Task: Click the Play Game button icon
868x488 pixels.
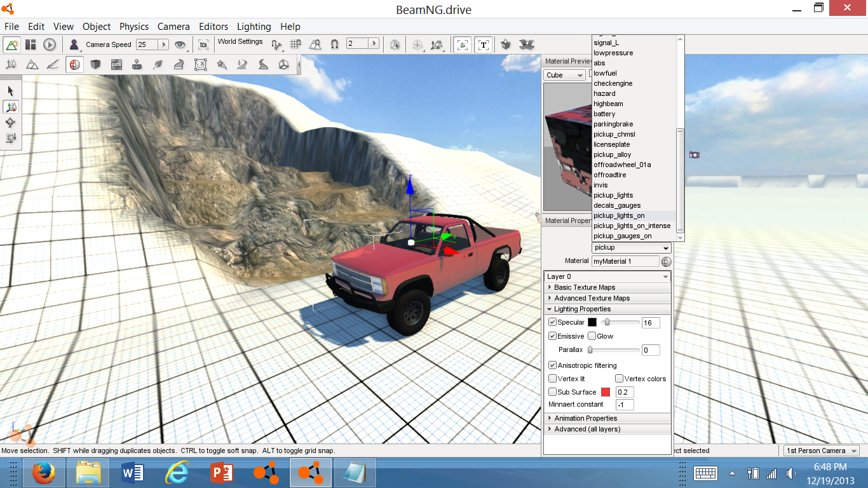Action: (x=50, y=44)
